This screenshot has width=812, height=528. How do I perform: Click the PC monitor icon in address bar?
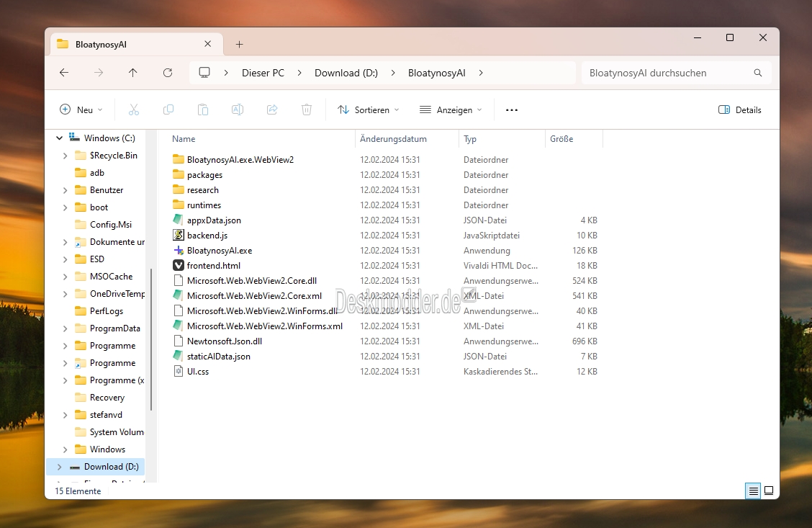point(204,73)
